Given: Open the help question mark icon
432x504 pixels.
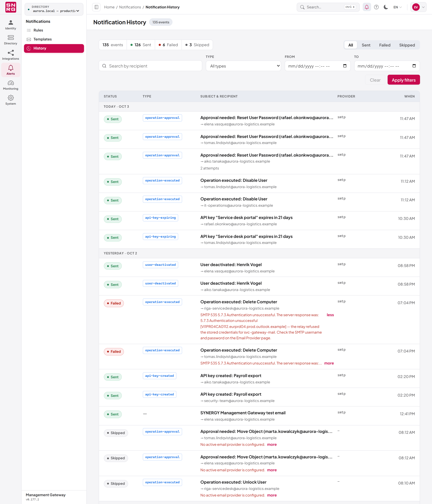Looking at the screenshot, I should click(376, 7).
